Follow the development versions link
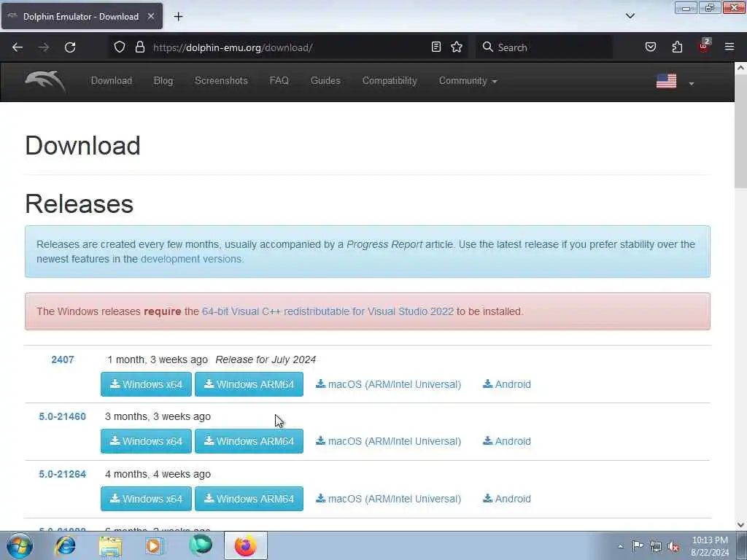 pos(191,259)
